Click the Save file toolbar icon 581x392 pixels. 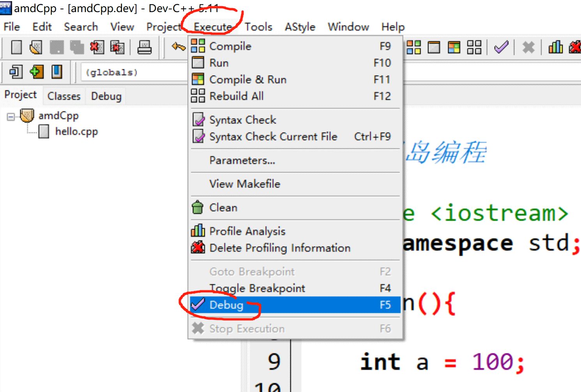[x=57, y=48]
